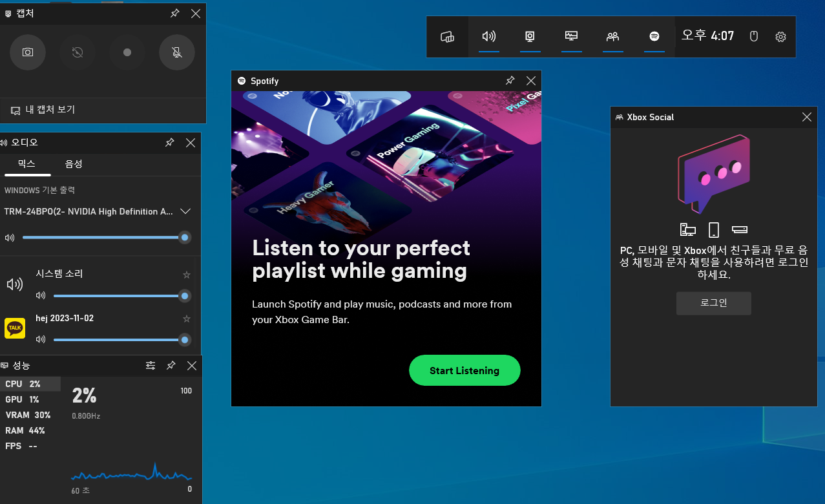This screenshot has height=504, width=825.
Task: Open the widget menu icon in Game Bar
Action: tap(448, 37)
